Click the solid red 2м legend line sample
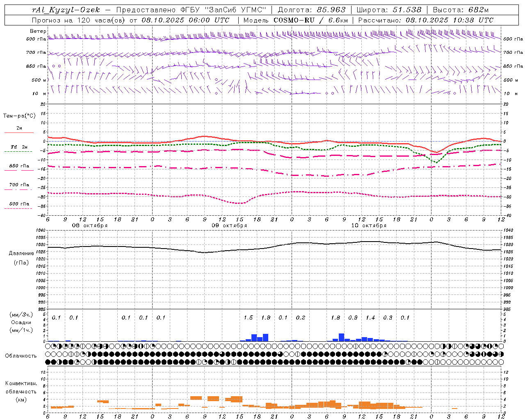The height and width of the screenshot is (420, 525). [19, 133]
